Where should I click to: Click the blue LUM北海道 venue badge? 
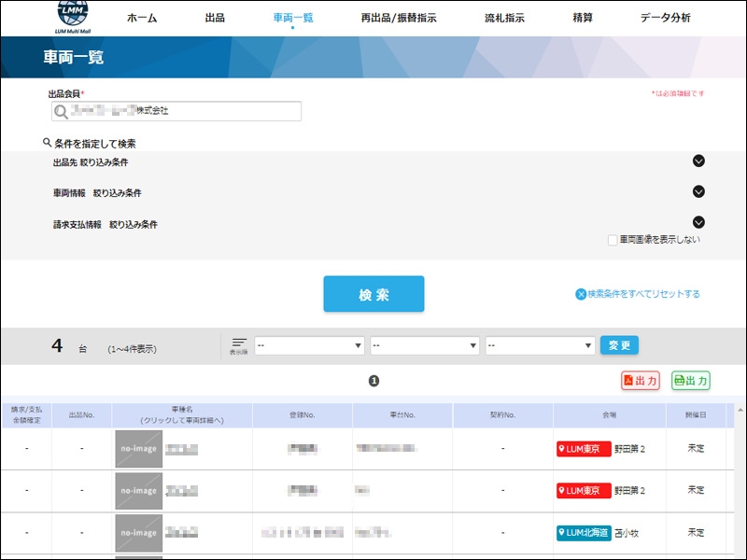pyautogui.click(x=584, y=532)
